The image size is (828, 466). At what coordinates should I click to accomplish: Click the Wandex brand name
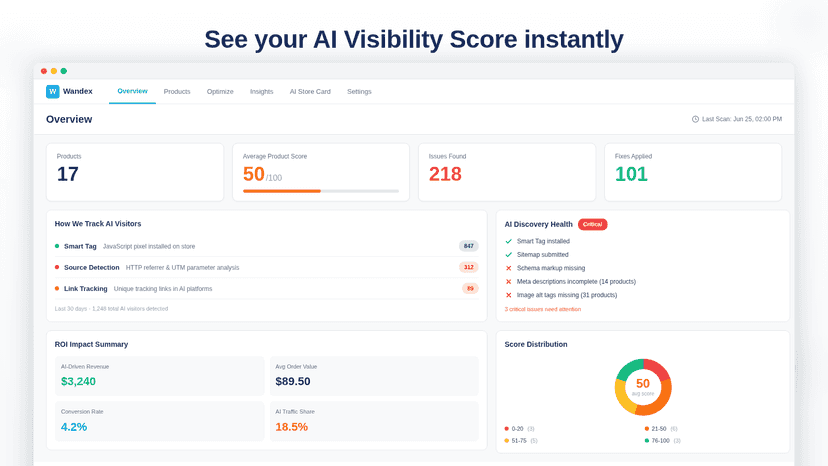tap(78, 91)
